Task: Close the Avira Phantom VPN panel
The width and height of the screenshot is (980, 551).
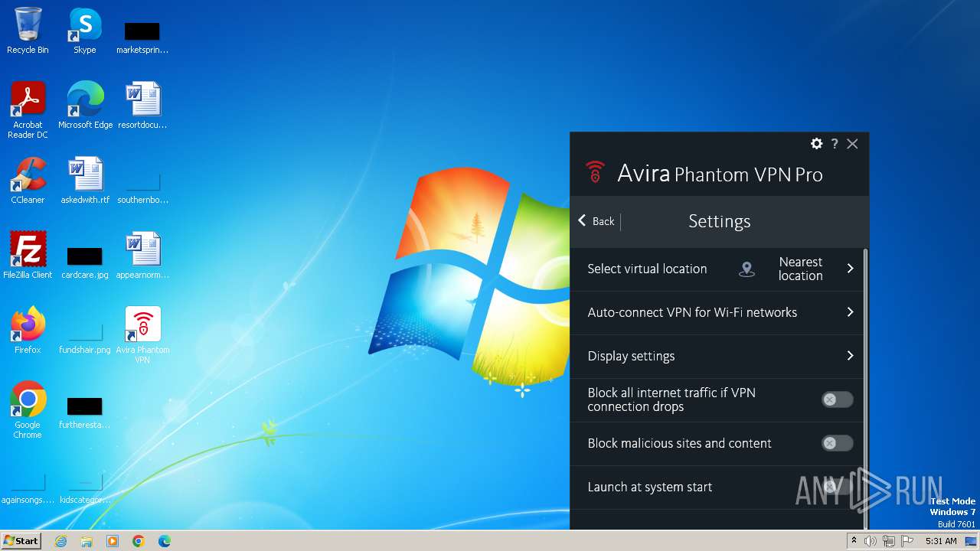Action: tap(852, 144)
